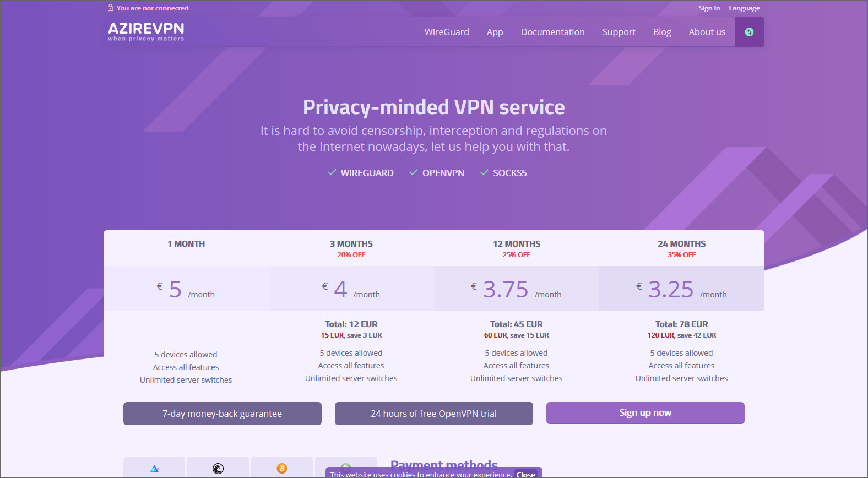Screen dimensions: 868x478
Task: Click Sign in link
Action: tap(709, 8)
